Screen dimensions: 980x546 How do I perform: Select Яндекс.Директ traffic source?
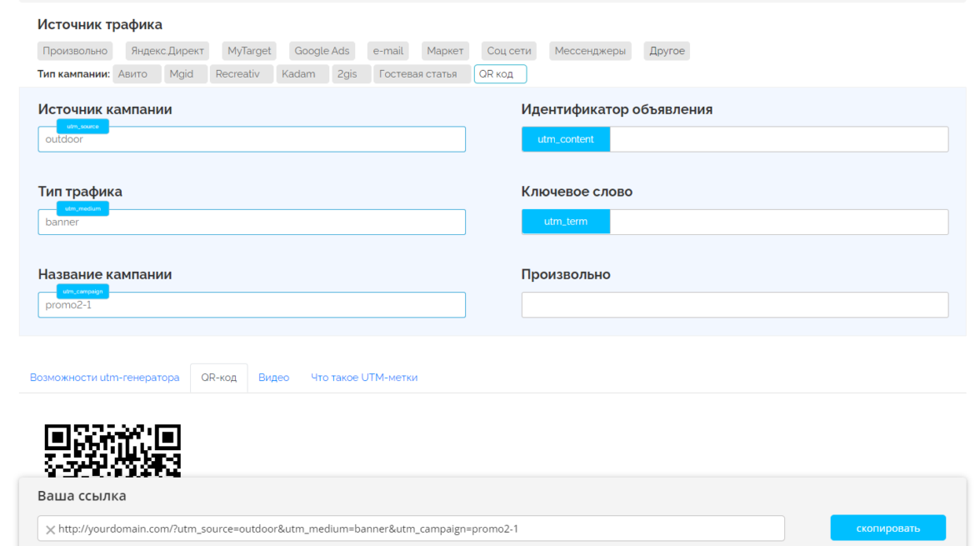167,51
